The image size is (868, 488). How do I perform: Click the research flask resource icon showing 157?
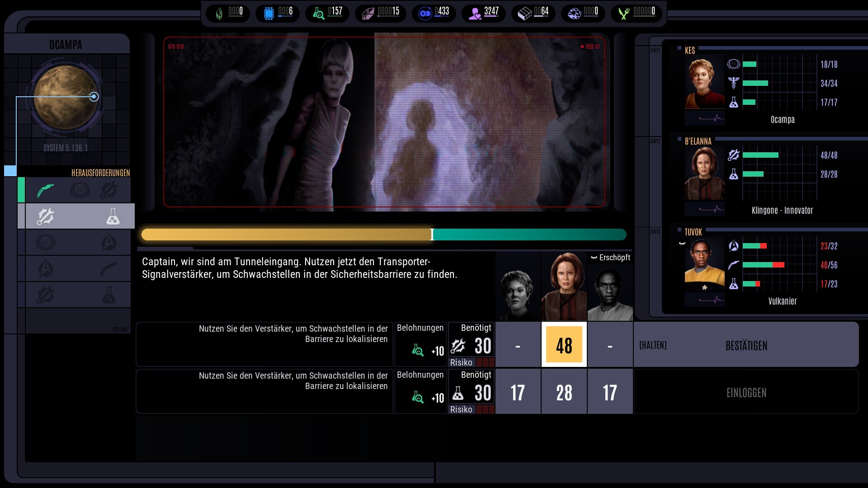tap(318, 14)
